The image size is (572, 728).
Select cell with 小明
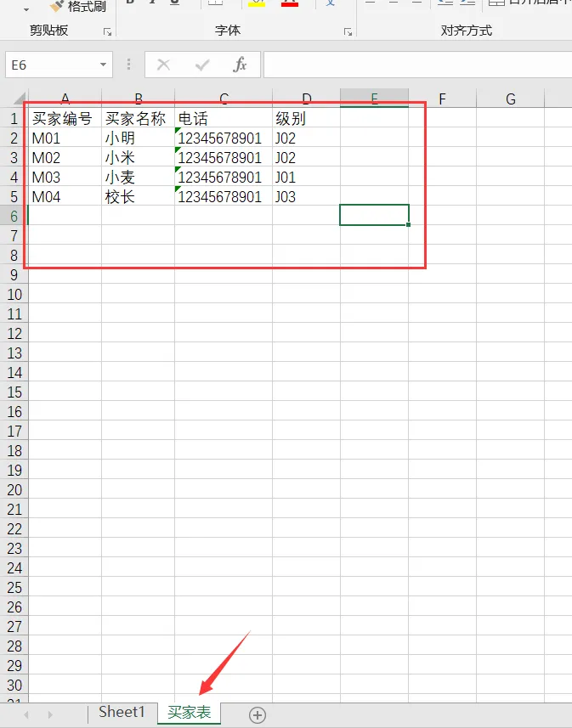(x=138, y=138)
